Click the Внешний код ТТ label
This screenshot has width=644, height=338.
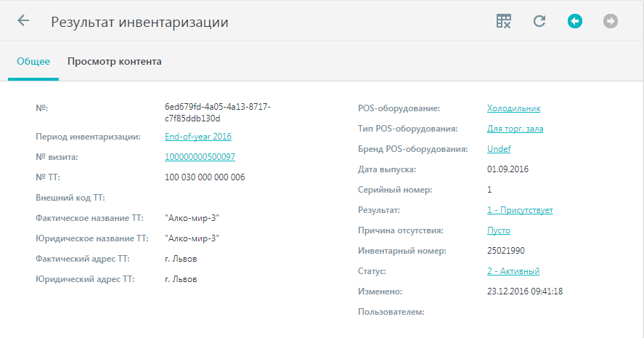(x=70, y=198)
